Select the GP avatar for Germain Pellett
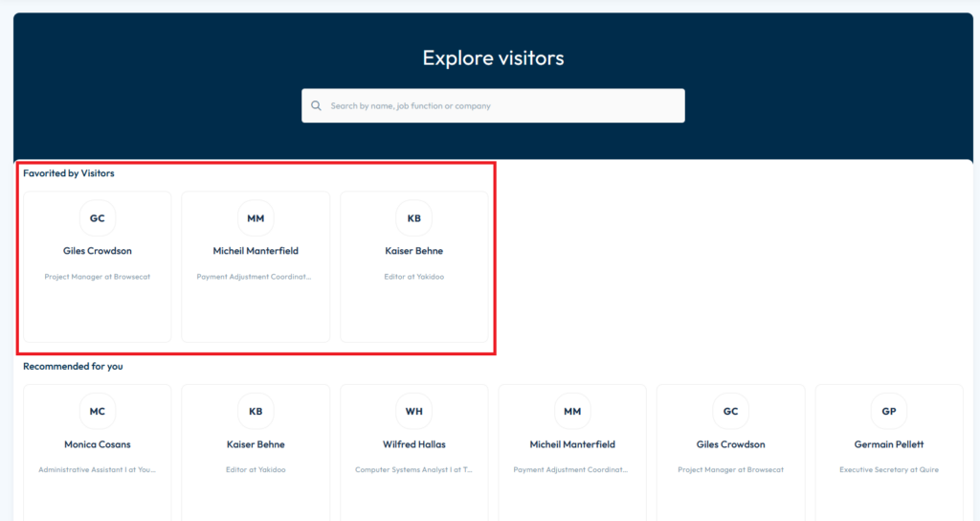The height and width of the screenshot is (521, 980). (x=888, y=412)
